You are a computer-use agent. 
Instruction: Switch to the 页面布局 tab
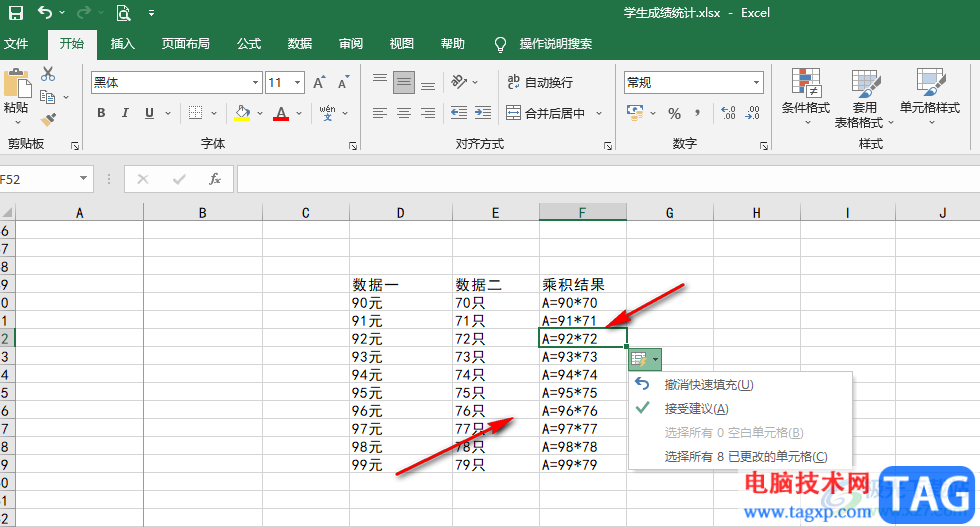click(186, 43)
